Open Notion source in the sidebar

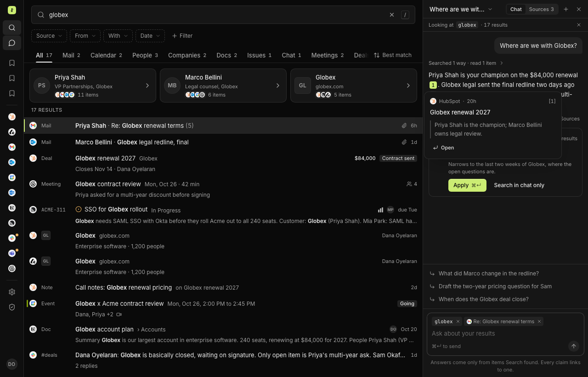click(12, 208)
